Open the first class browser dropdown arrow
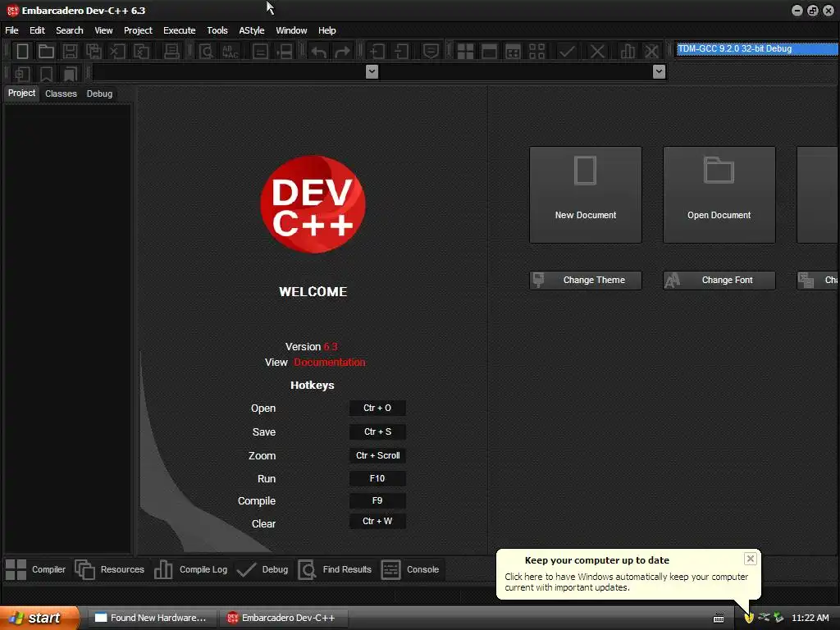 (x=372, y=71)
